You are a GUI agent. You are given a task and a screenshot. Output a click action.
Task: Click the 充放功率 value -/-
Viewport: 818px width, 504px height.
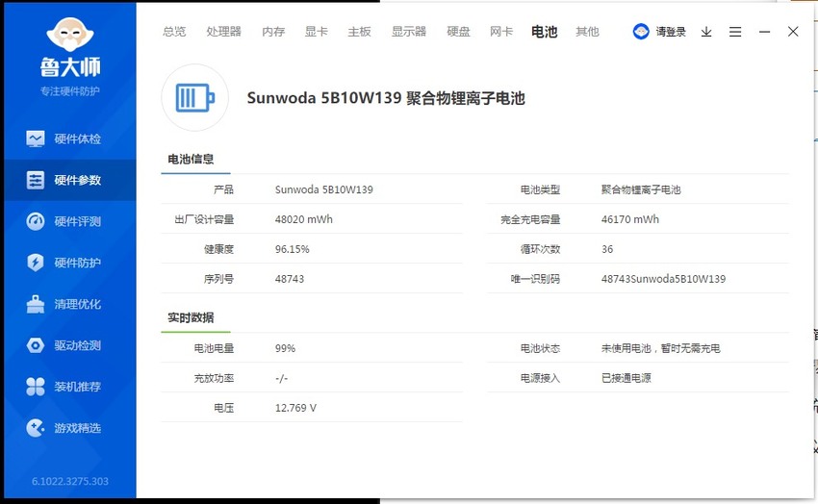pyautogui.click(x=282, y=378)
